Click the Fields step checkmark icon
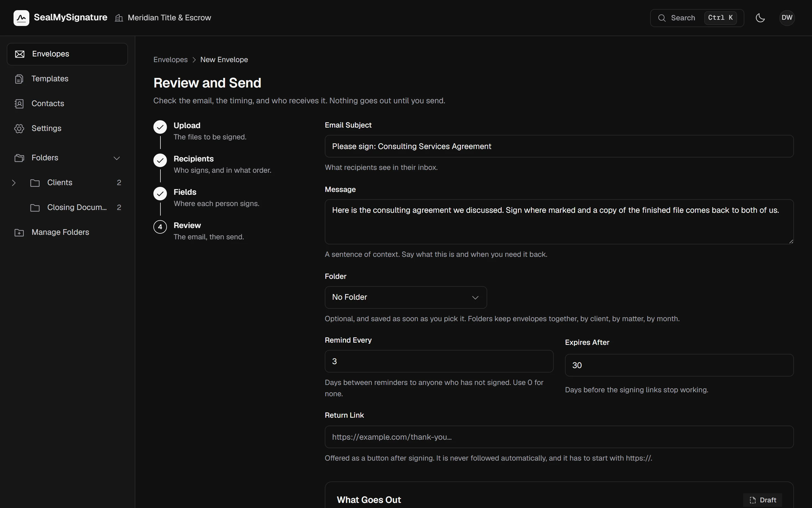Viewport: 812px width, 508px height. (160, 194)
